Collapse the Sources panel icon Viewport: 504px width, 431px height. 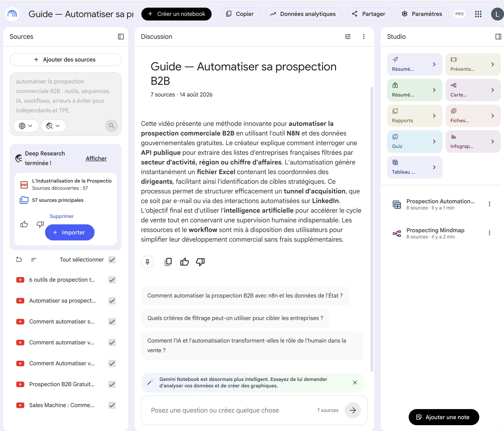pos(121,37)
